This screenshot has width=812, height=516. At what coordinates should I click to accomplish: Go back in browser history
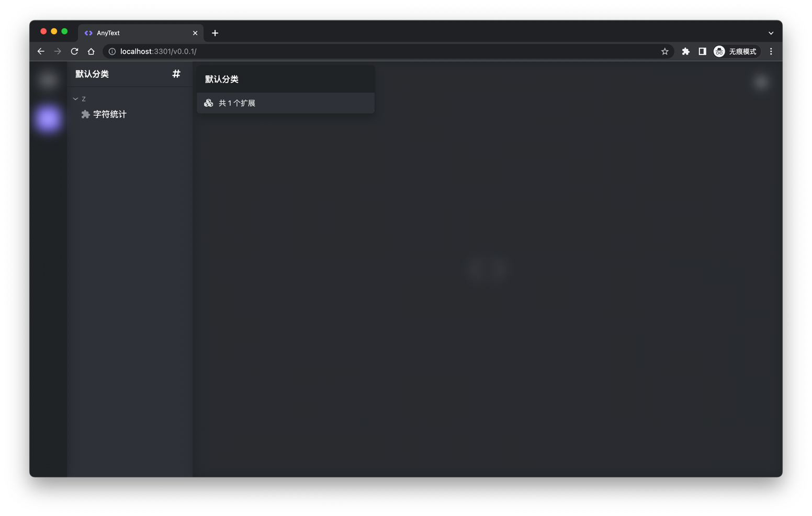pos(41,51)
